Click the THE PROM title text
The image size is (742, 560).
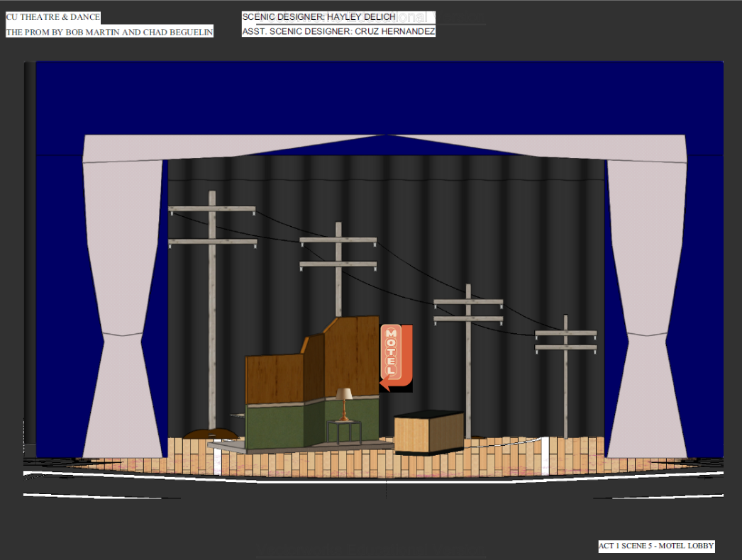pyautogui.click(x=109, y=32)
